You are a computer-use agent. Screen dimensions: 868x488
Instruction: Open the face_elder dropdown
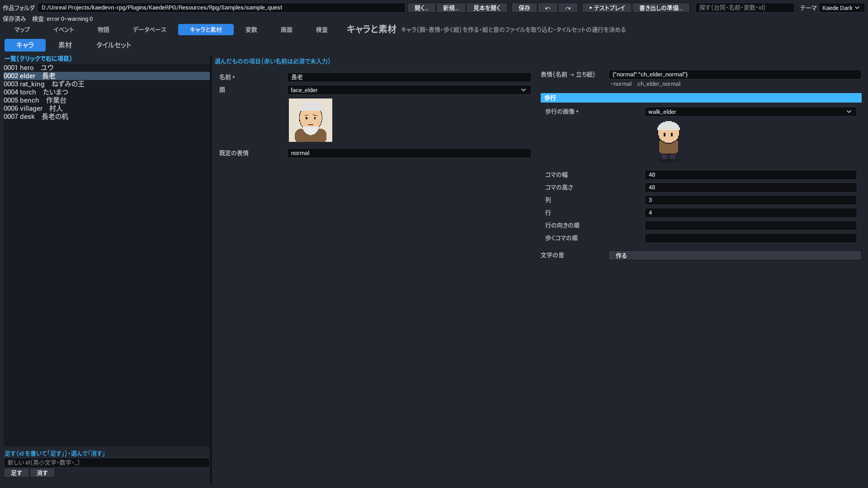409,90
